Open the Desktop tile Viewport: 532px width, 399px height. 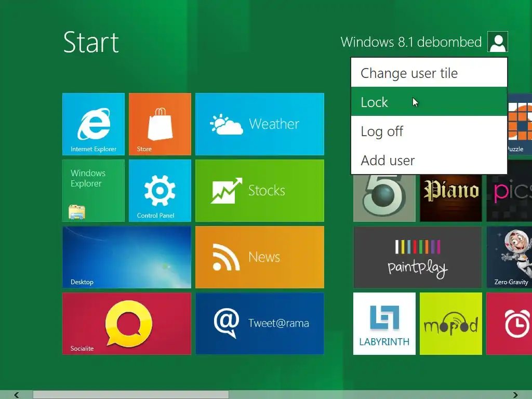coord(127,257)
